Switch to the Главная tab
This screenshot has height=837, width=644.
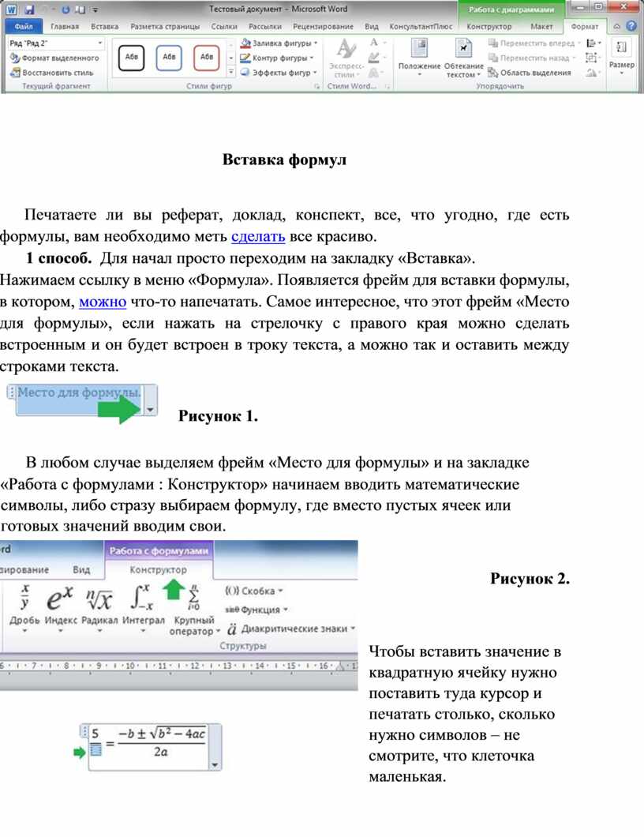tap(65, 26)
